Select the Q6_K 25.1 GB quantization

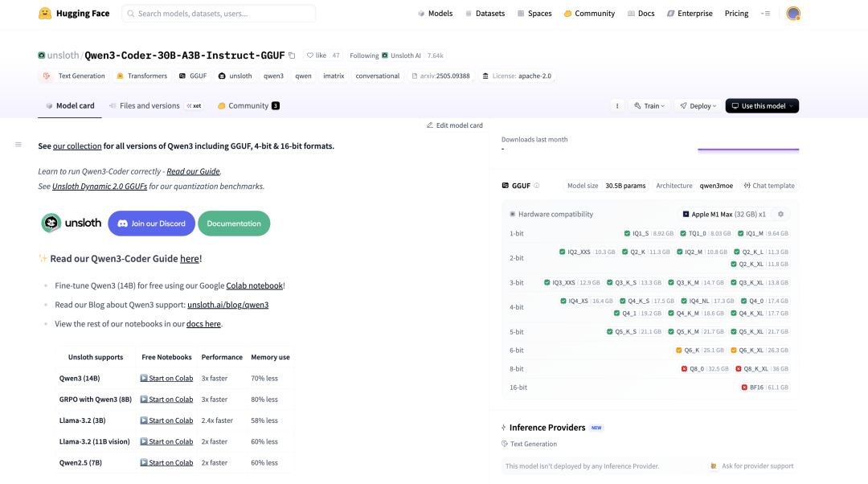pyautogui.click(x=700, y=351)
